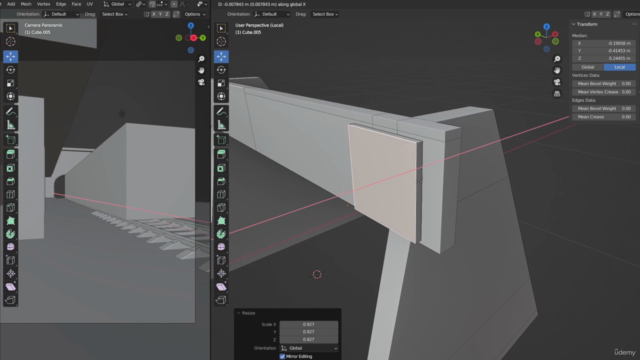Click Mean Vertex Crease slider
640x360 pixels.
tap(604, 92)
